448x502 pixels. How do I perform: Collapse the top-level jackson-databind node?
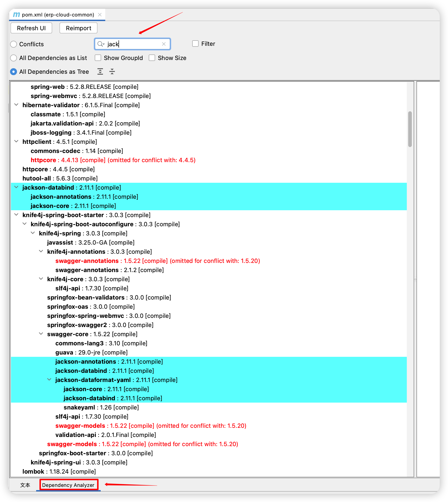[16, 187]
